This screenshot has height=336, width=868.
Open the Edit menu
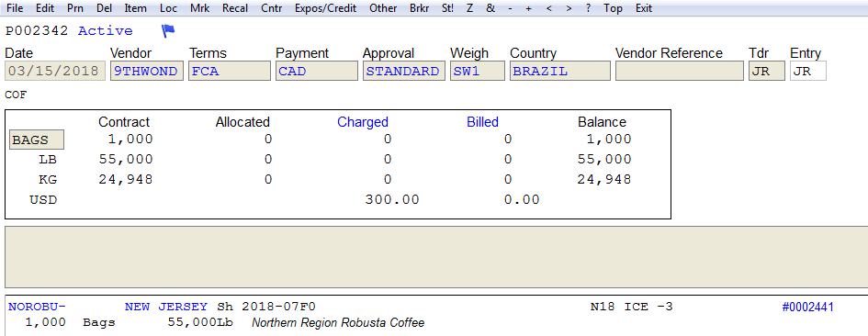45,8
